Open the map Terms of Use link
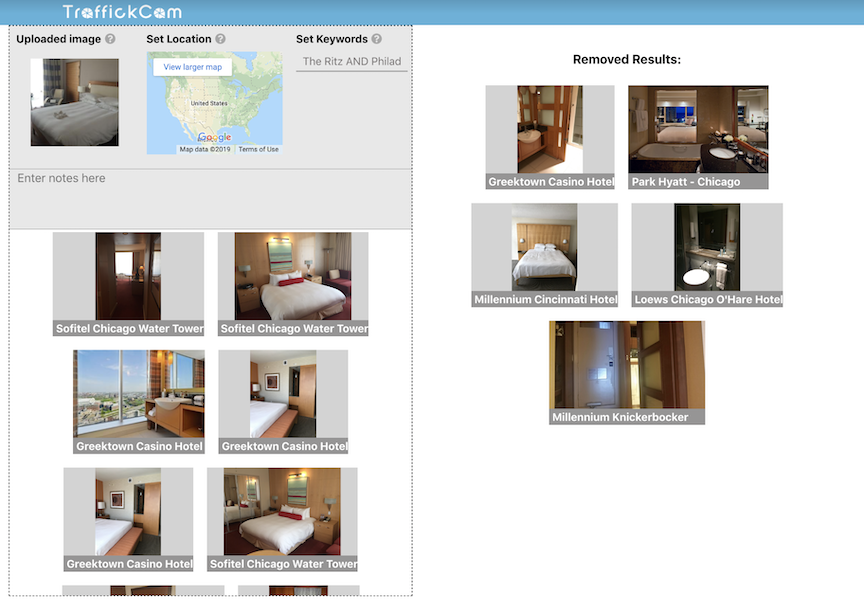This screenshot has height=613, width=864. click(258, 149)
